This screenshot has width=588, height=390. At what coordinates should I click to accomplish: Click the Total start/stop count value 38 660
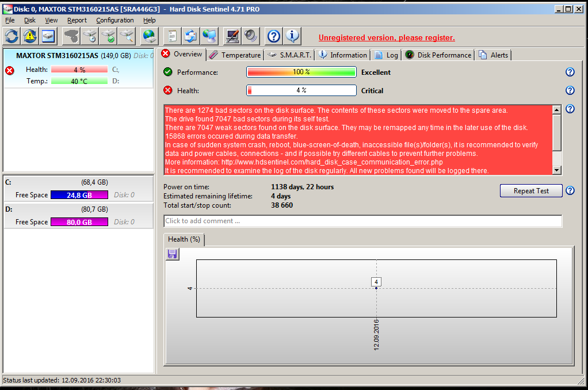pyautogui.click(x=282, y=205)
